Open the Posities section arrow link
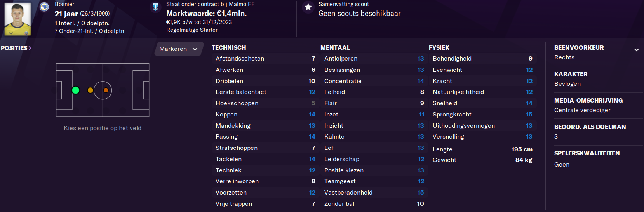 click(16, 48)
